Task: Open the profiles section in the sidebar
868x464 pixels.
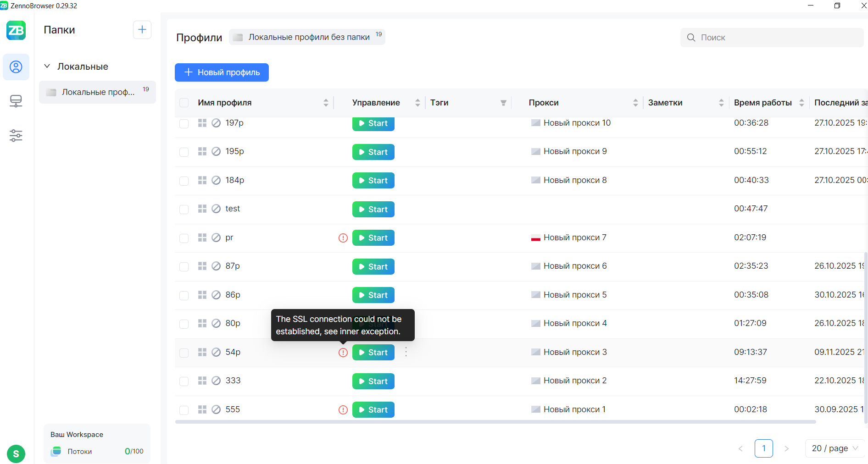Action: pyautogui.click(x=16, y=67)
